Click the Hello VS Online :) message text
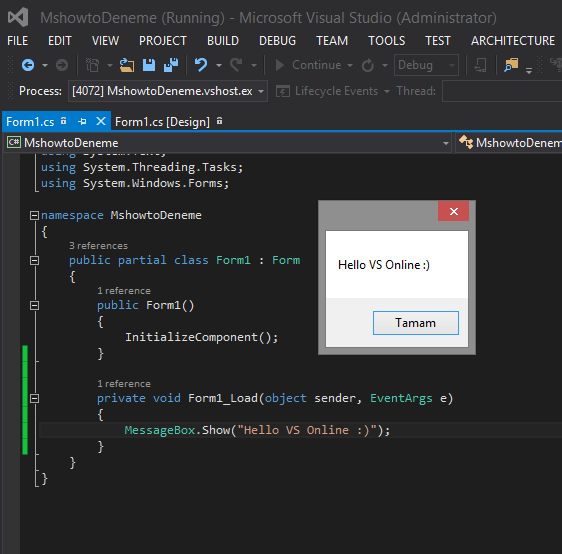The height and width of the screenshot is (554, 562). click(x=384, y=265)
